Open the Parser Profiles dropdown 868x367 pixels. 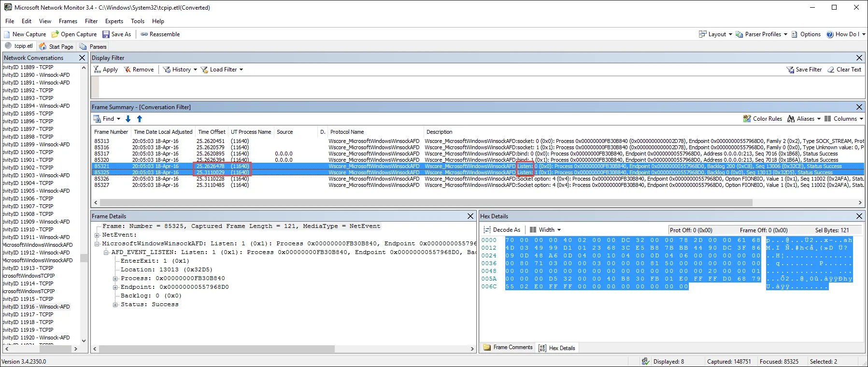pyautogui.click(x=761, y=34)
